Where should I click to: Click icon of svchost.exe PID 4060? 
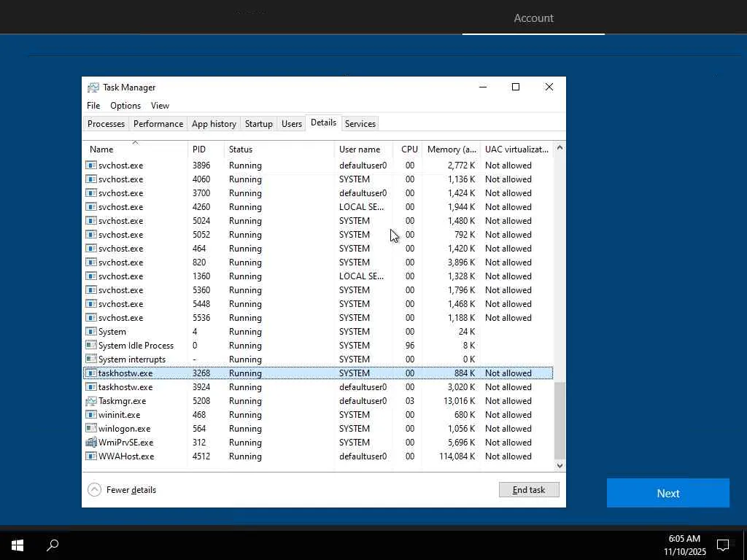pos(91,179)
